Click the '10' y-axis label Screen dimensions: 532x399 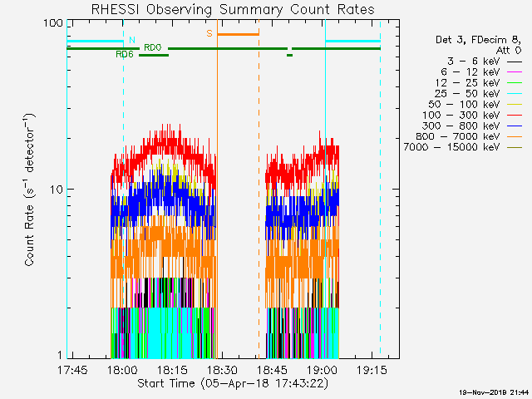57,190
